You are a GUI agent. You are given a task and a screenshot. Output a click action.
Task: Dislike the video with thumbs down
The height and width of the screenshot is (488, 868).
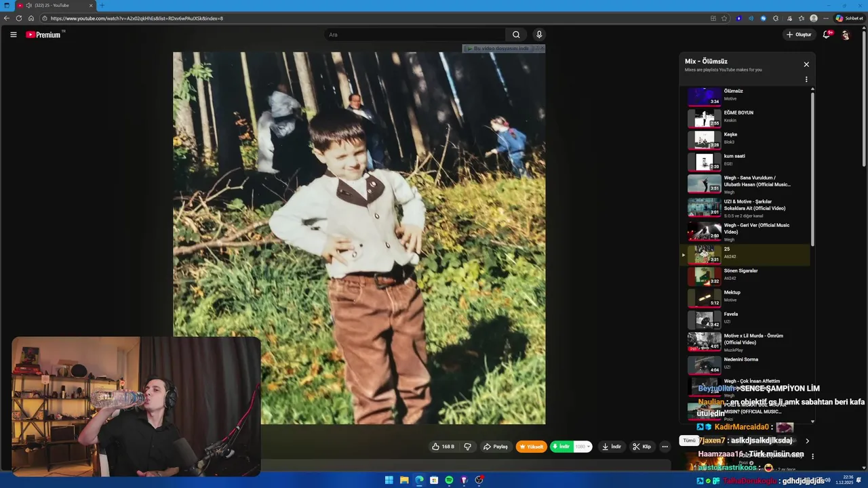point(467,447)
